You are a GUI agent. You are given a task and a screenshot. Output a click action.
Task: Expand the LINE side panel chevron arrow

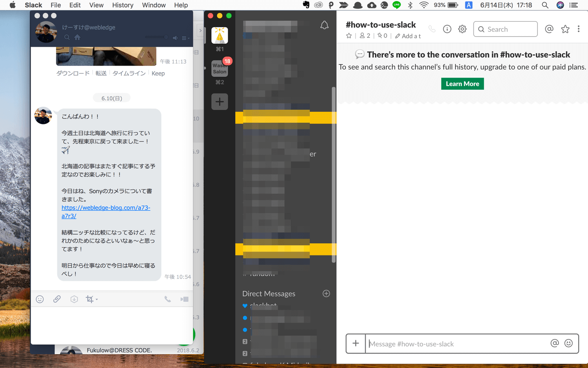pyautogui.click(x=200, y=31)
